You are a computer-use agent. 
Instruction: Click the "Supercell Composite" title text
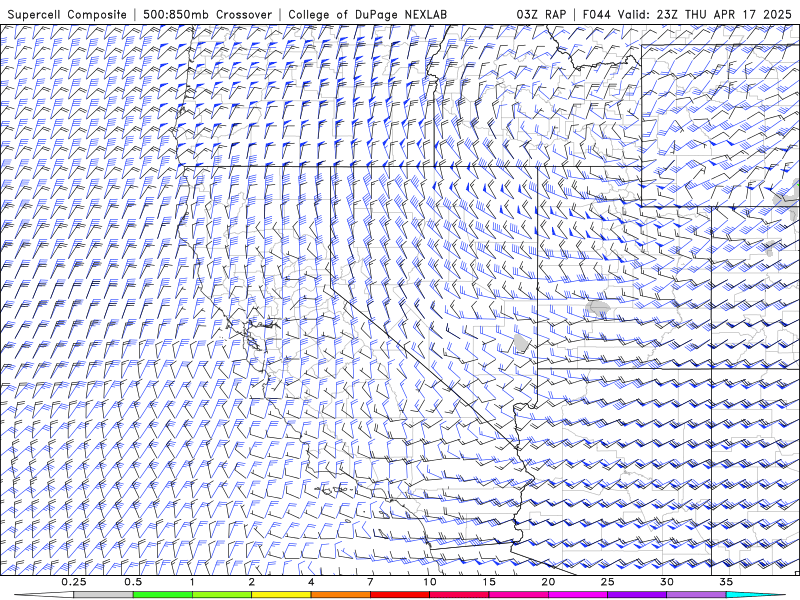67,14
